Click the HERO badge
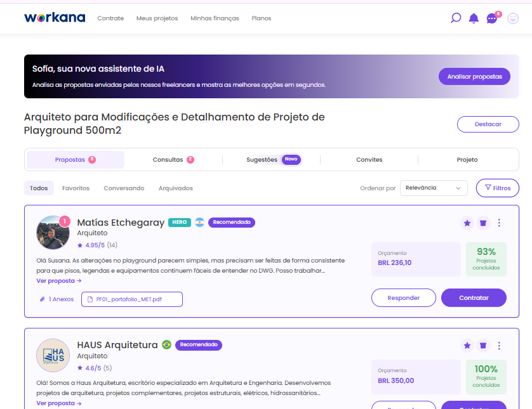The width and height of the screenshot is (532, 409). coord(180,223)
